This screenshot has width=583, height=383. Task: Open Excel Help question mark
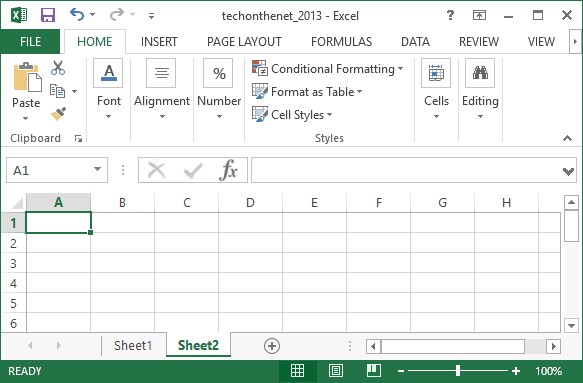coord(450,15)
